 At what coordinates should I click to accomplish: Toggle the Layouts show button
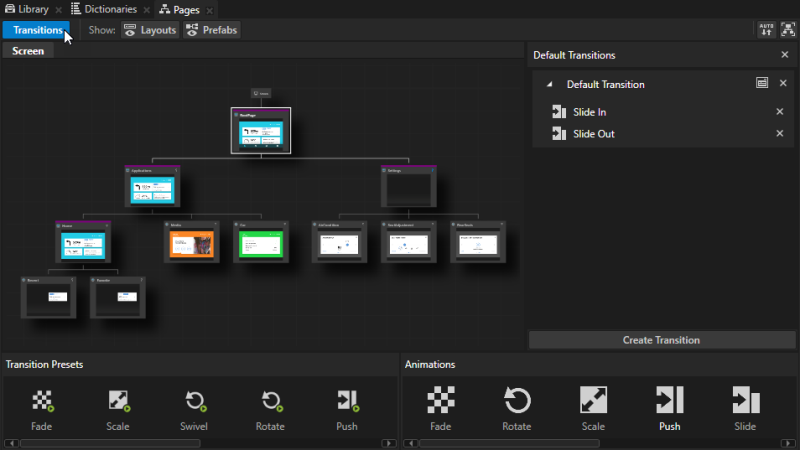(150, 30)
